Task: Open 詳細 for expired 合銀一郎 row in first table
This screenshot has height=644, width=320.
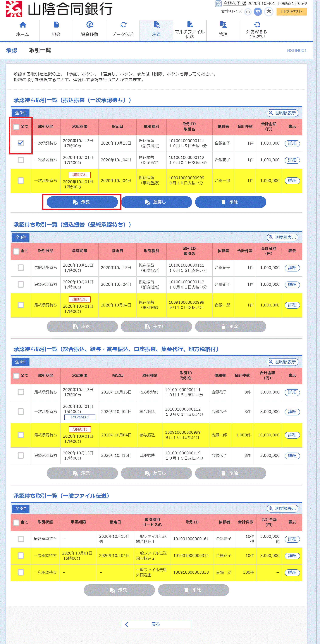Action: click(x=292, y=181)
